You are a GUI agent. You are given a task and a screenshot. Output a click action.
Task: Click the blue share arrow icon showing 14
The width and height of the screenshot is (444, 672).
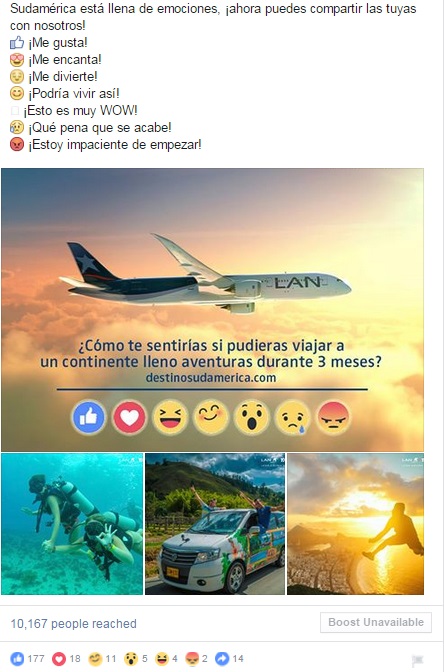pos(222,658)
